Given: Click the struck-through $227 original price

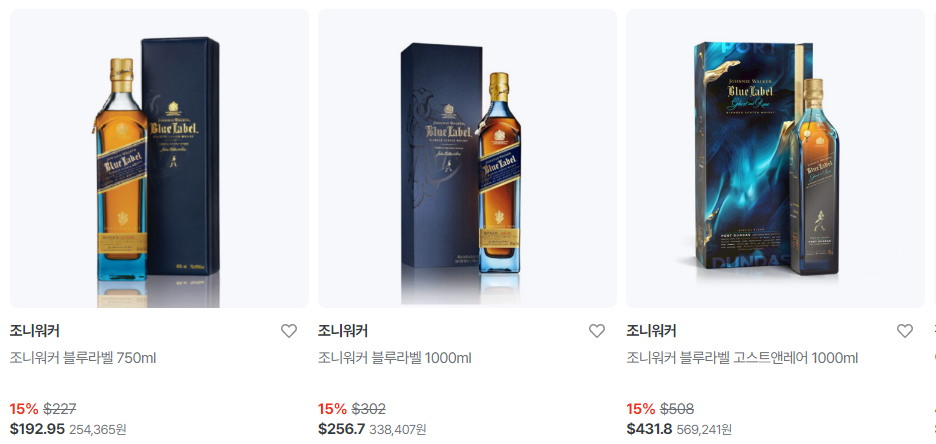Looking at the screenshot, I should 60,409.
